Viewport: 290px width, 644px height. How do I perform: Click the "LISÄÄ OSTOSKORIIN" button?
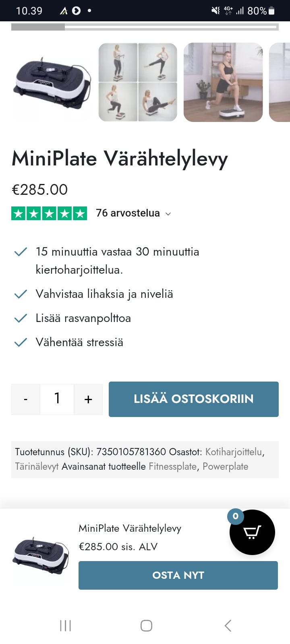(x=193, y=399)
